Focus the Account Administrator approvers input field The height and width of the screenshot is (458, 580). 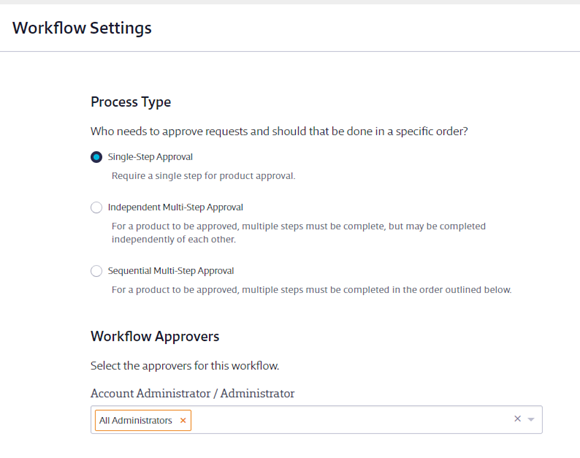pyautogui.click(x=317, y=420)
